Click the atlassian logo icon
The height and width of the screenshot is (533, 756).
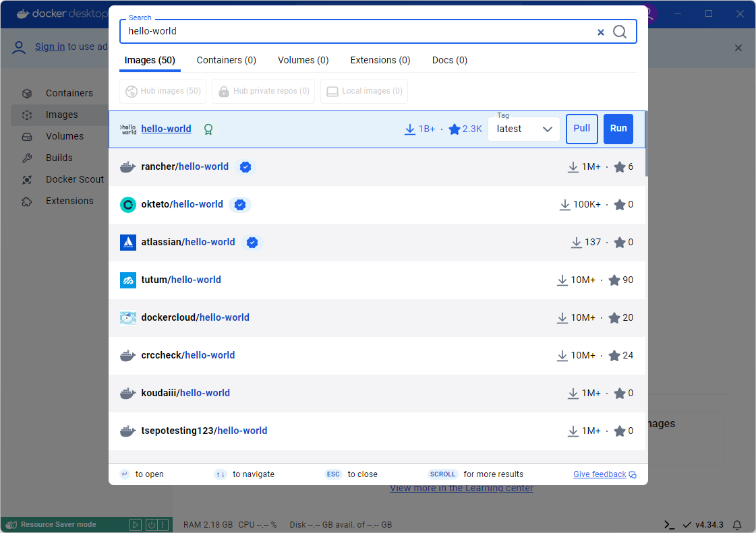127,243
